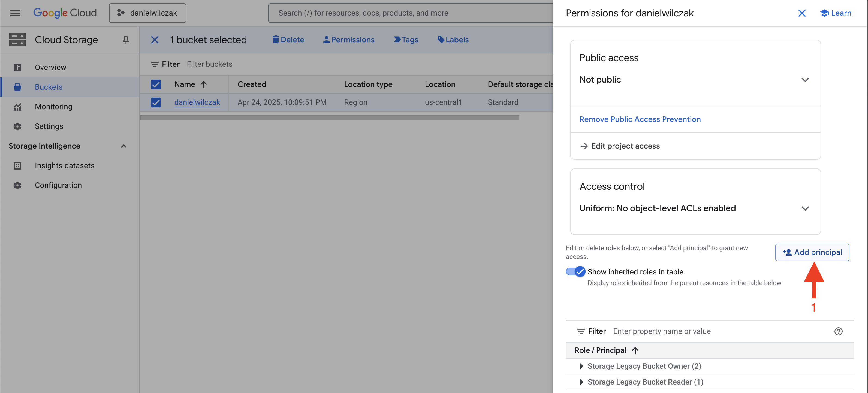868x393 pixels.
Task: Toggle the select-all buckets checkbox
Action: [x=156, y=84]
